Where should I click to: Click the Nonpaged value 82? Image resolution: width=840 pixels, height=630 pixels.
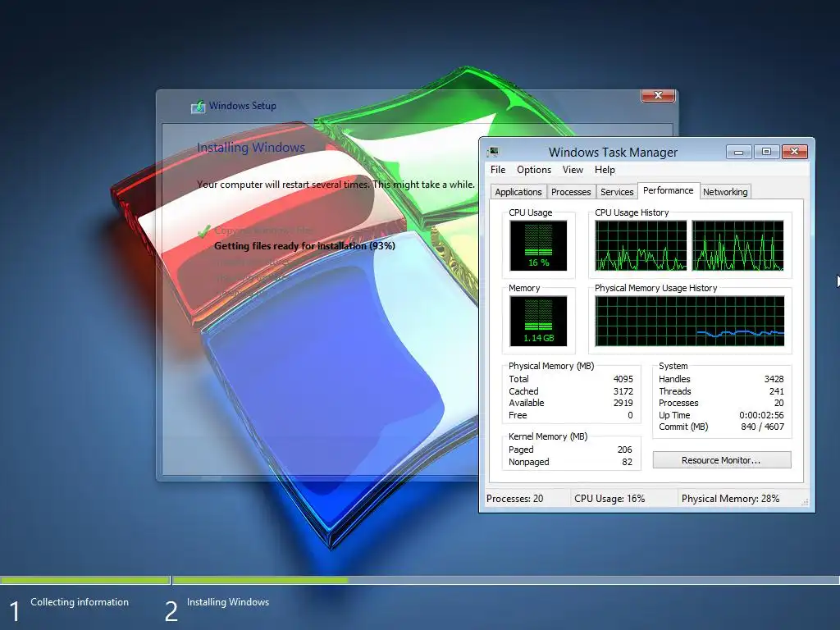[628, 462]
